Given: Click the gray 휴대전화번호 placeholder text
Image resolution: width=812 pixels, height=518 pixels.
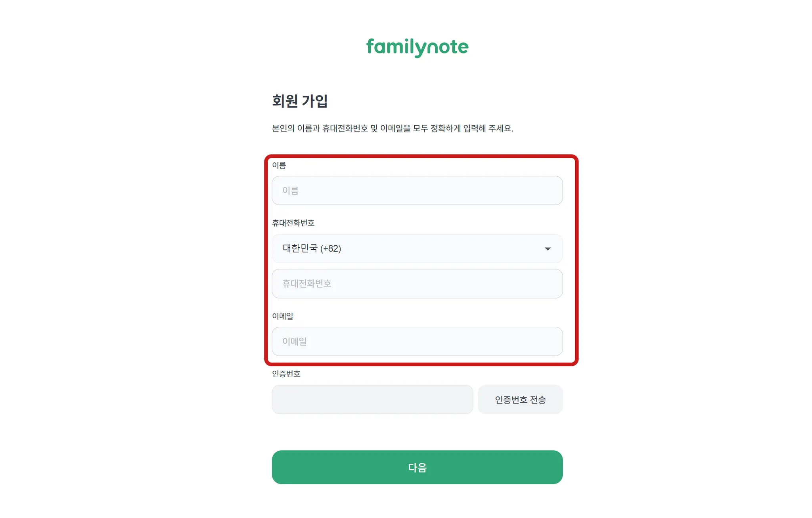Looking at the screenshot, I should coord(306,284).
